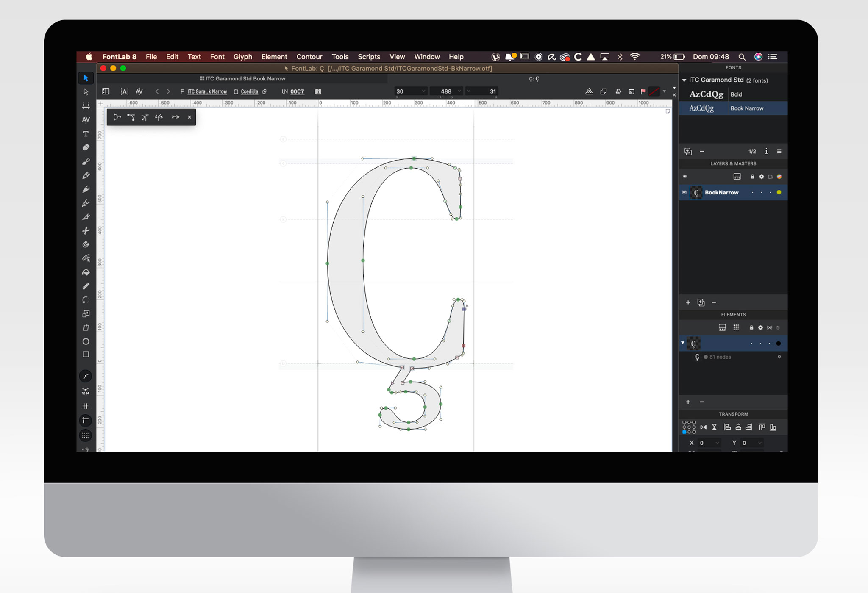868x593 pixels.
Task: Click the transform X value field
Action: (x=709, y=443)
